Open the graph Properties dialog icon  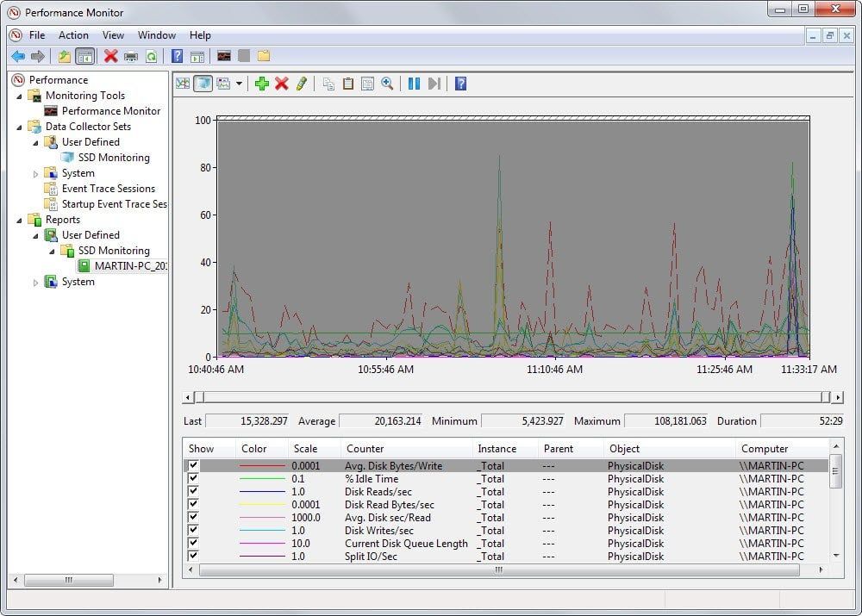coord(368,84)
